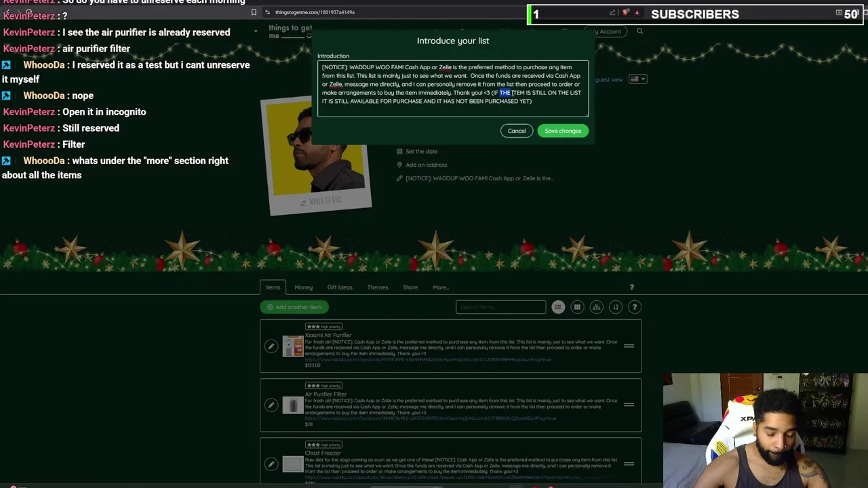This screenshot has height=488, width=868.
Task: Open the Themes tab
Action: coord(378,287)
